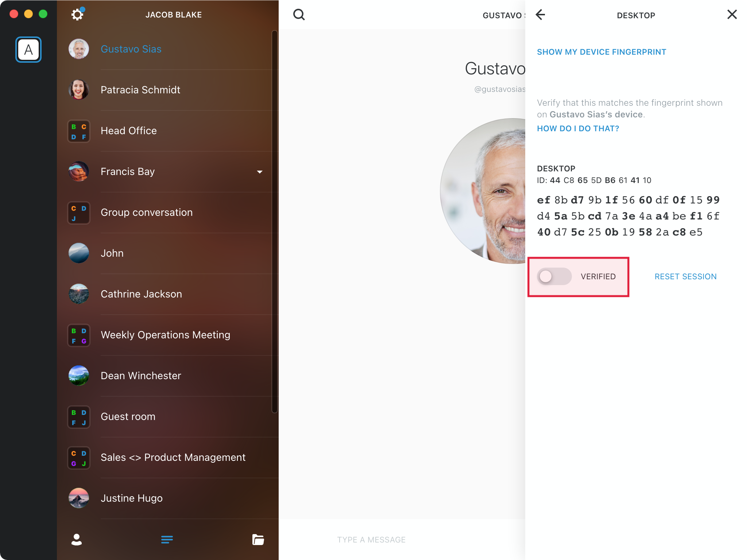Expand Francis Bay dropdown arrow
The image size is (747, 560).
[x=260, y=172]
